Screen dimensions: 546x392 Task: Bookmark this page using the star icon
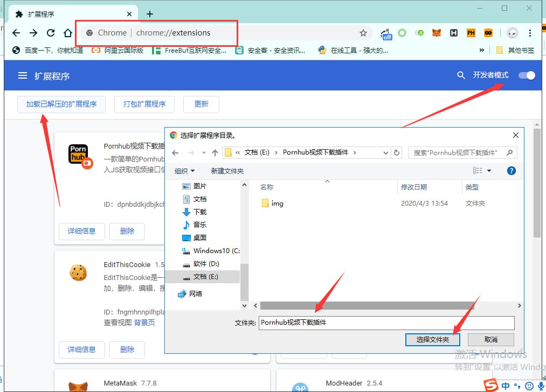point(363,33)
